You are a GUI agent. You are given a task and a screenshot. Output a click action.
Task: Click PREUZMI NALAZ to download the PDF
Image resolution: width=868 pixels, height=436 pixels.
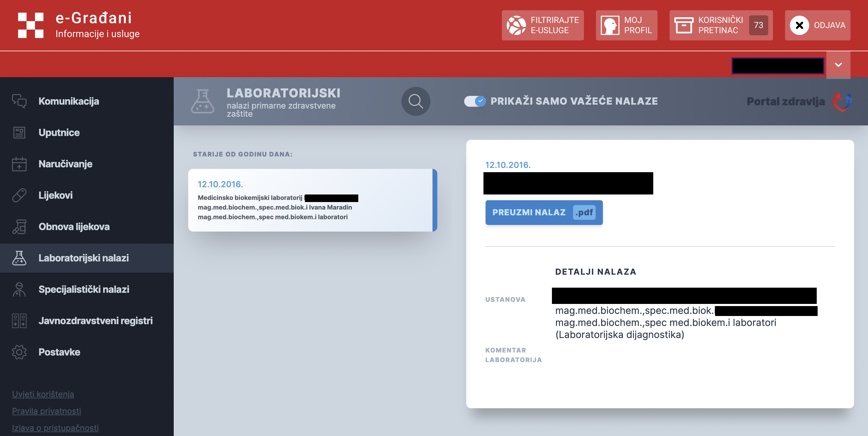click(544, 212)
